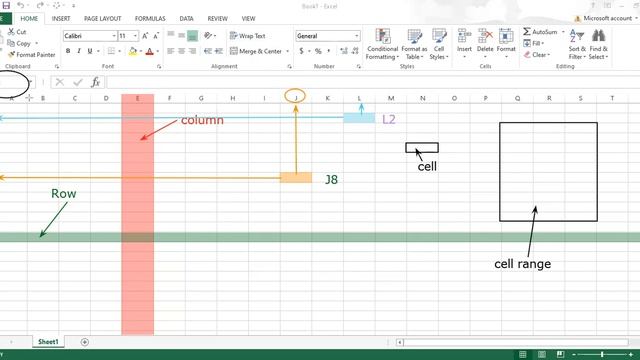Save the workbook with the floppy disk icon
The height and width of the screenshot is (360, 640).
coord(6,5)
